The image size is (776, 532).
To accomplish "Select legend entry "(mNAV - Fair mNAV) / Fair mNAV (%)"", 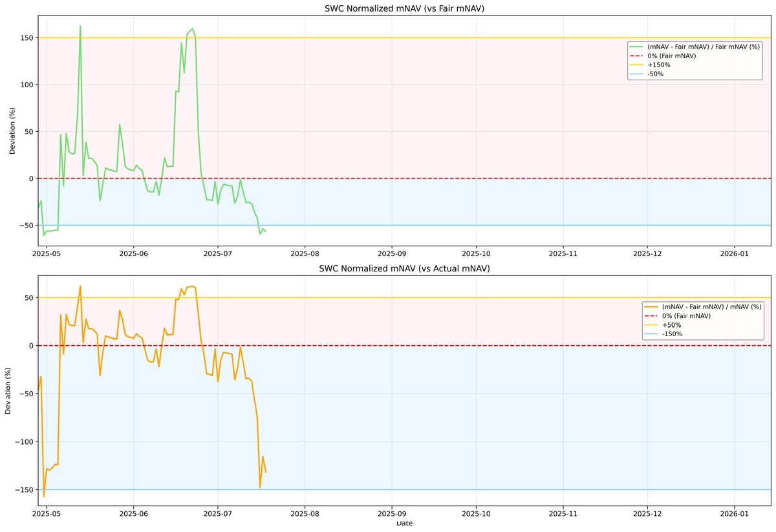I will click(704, 47).
